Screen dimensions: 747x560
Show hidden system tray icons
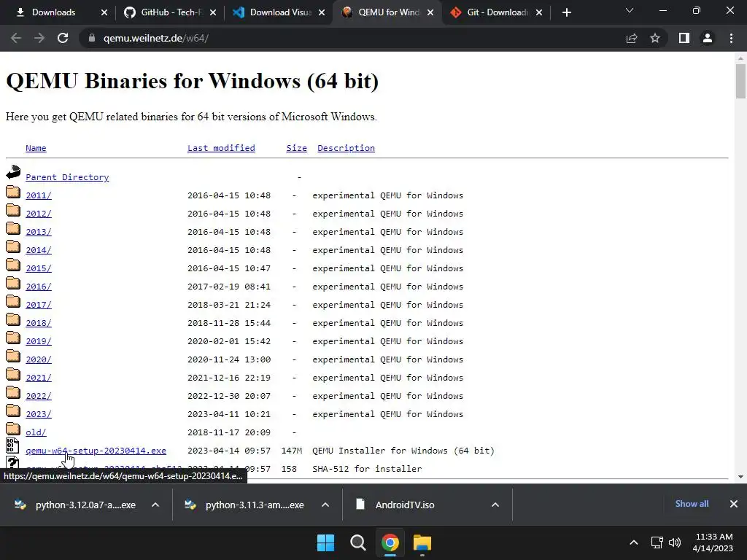(634, 542)
